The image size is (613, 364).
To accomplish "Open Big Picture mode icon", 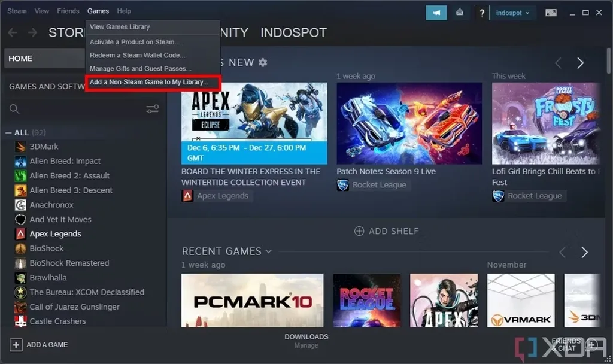I will click(551, 13).
